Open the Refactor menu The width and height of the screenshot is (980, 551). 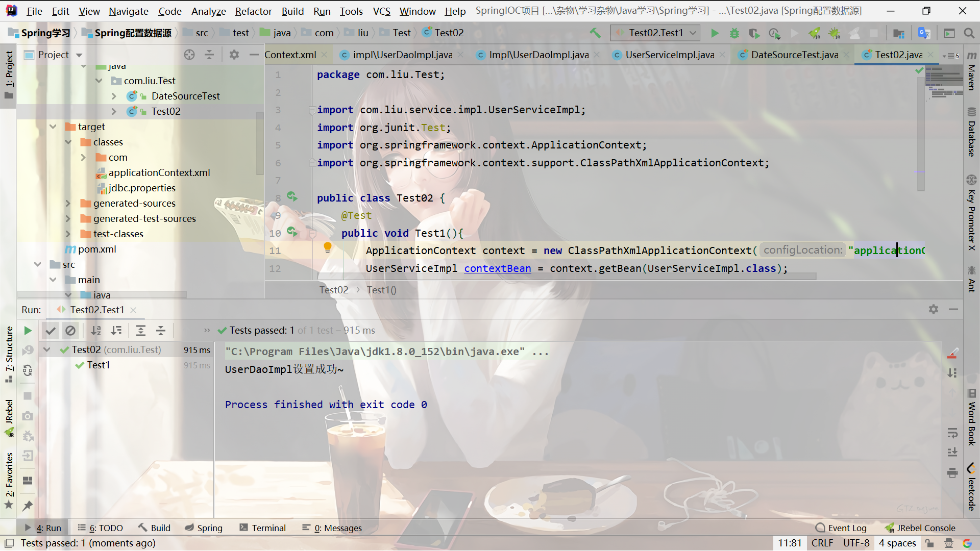tap(253, 11)
